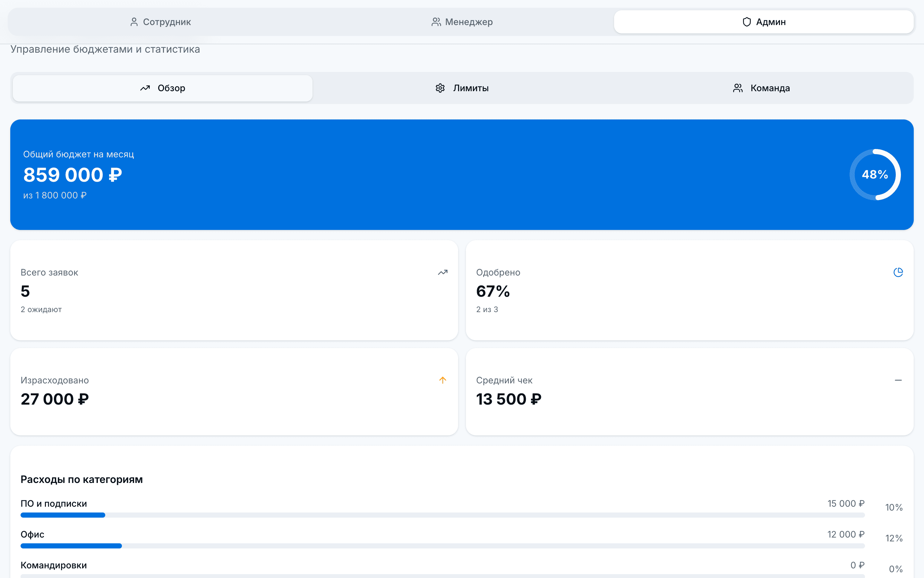924x578 pixels.
Task: Click the Офис progress bar
Action: point(442,546)
